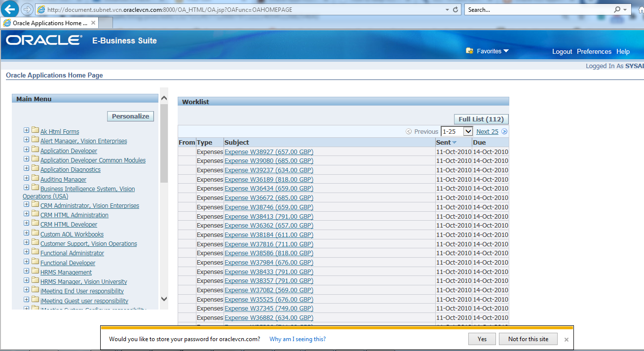Image resolution: width=644 pixels, height=351 pixels.
Task: Expand Functional Developer node
Action: [x=27, y=262]
